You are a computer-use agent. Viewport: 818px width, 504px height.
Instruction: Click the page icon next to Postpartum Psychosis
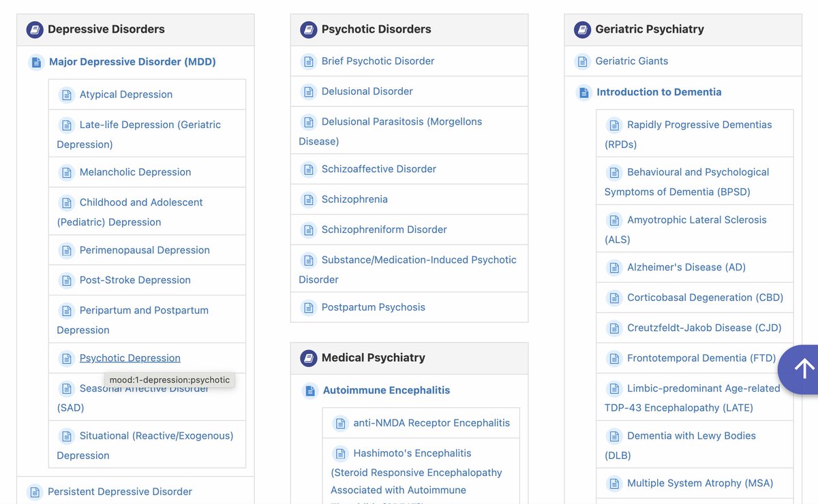click(309, 307)
